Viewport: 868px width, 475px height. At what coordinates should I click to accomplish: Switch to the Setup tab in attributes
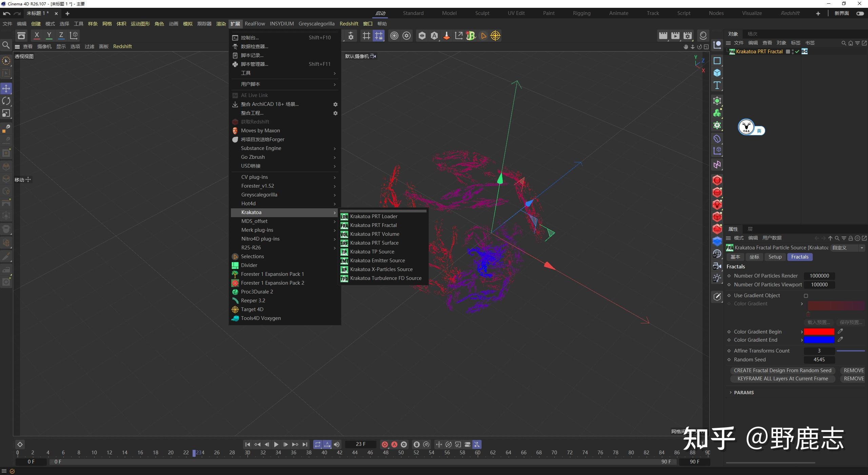click(x=775, y=257)
